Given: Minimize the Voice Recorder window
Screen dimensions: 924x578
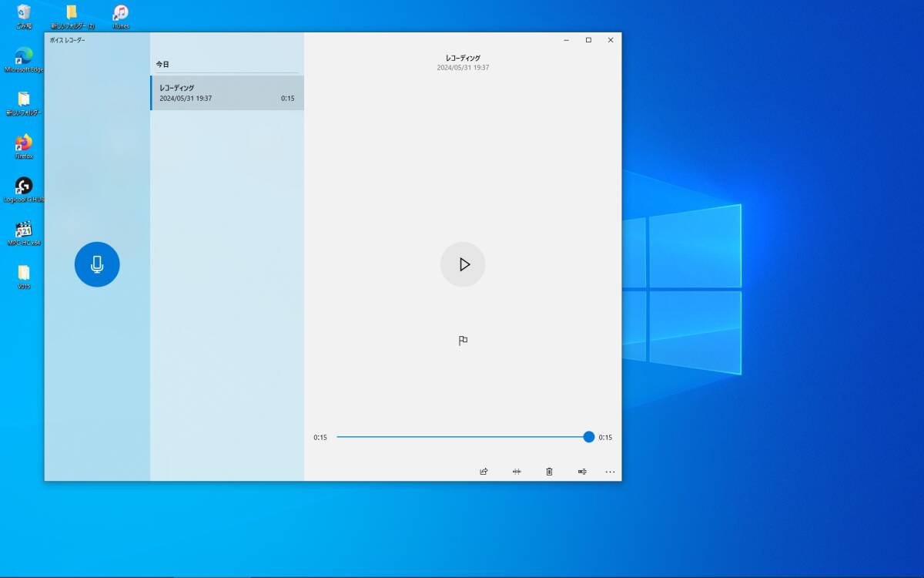Looking at the screenshot, I should point(567,40).
